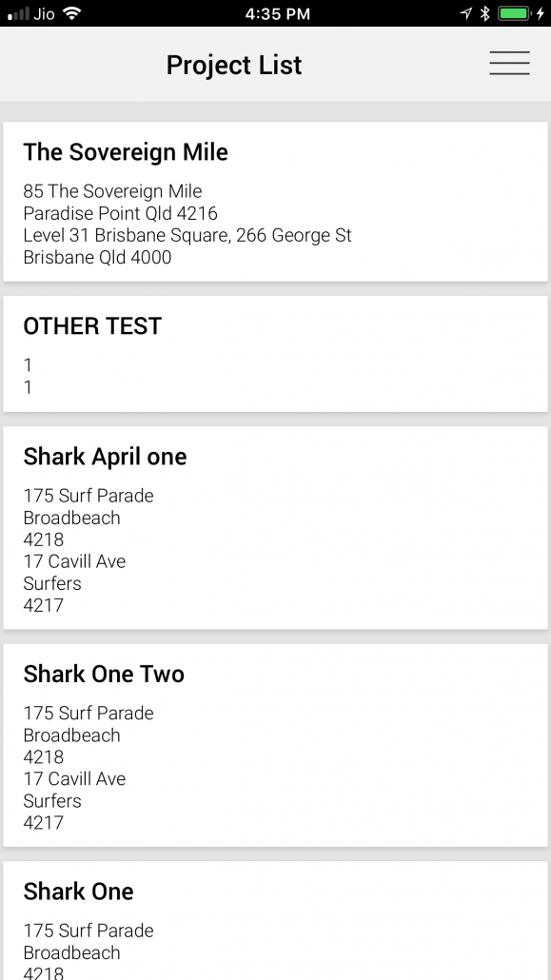This screenshot has width=551, height=980.
Task: Tap the Project List header title
Action: (x=234, y=65)
